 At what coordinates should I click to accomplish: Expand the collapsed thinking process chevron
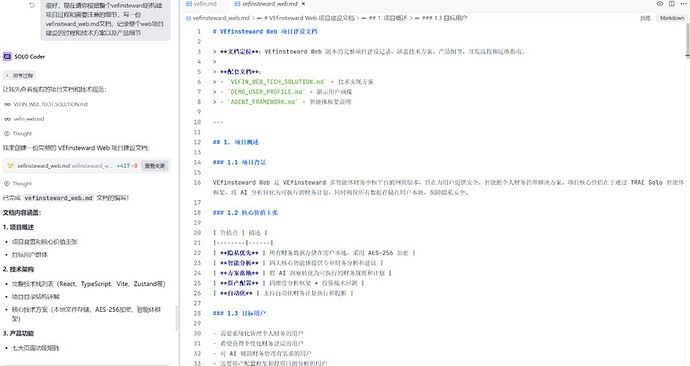pyautogui.click(x=7, y=76)
